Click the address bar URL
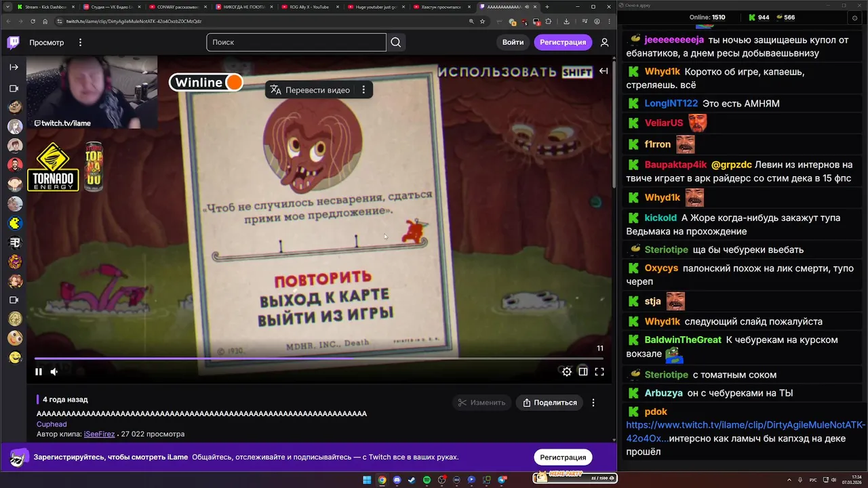Screen dimensions: 868x488 click(134, 21)
